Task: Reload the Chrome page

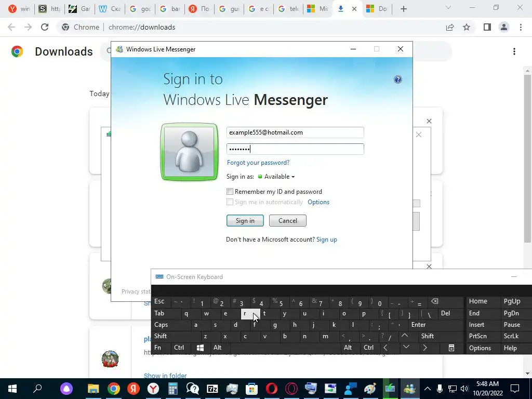Action: pyautogui.click(x=45, y=27)
